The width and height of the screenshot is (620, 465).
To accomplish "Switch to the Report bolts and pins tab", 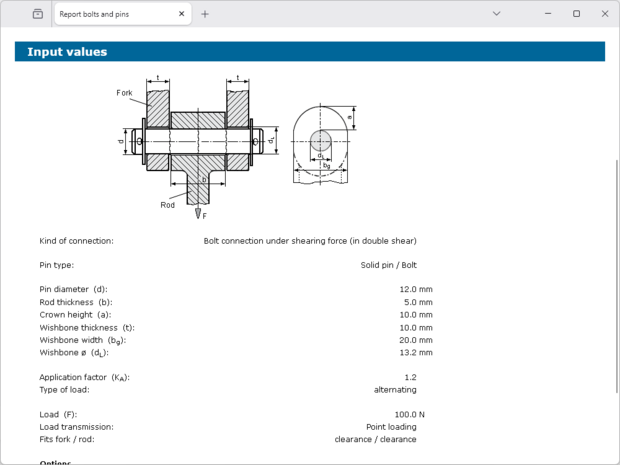I will (x=108, y=15).
